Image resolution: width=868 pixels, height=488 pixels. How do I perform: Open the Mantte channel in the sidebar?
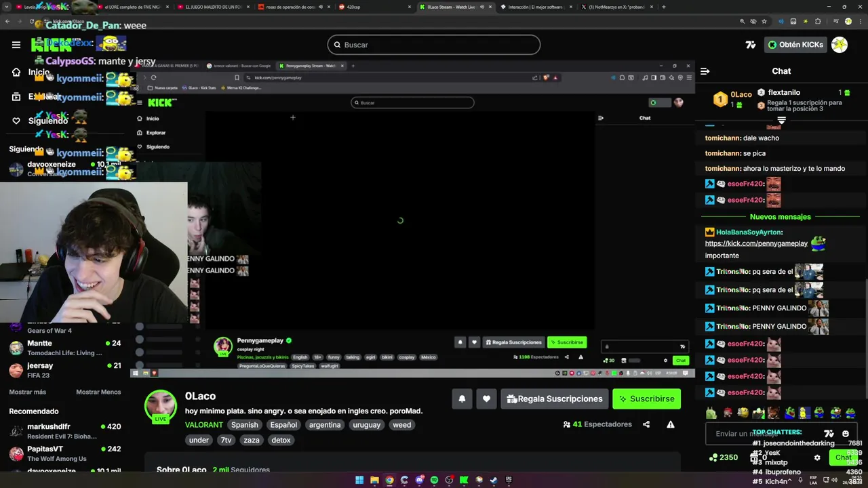coord(64,348)
